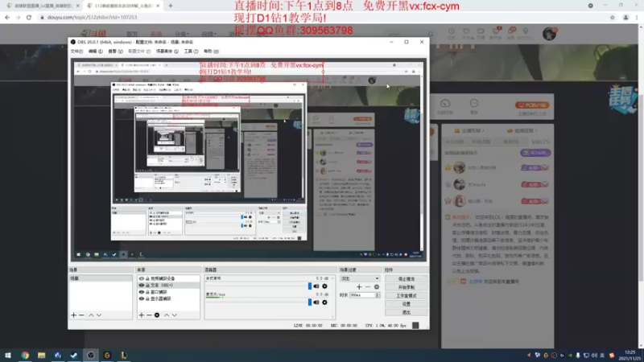This screenshot has height=362, width=644.
Task: Open OBS 文件 menu
Action: [76, 51]
